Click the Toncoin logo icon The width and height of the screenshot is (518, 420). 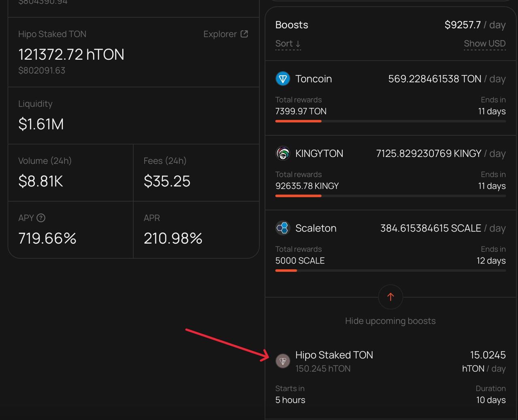[283, 78]
